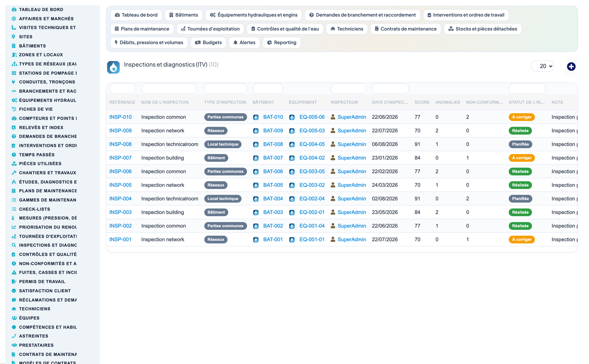Click the Inspections et diagnostics magnifier icon

click(14, 245)
